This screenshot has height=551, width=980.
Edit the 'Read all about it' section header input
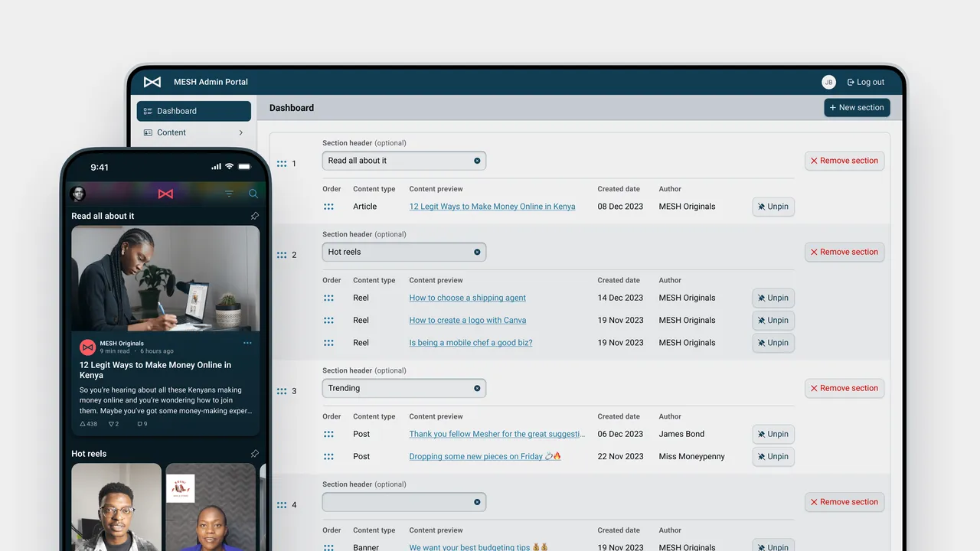403,161
